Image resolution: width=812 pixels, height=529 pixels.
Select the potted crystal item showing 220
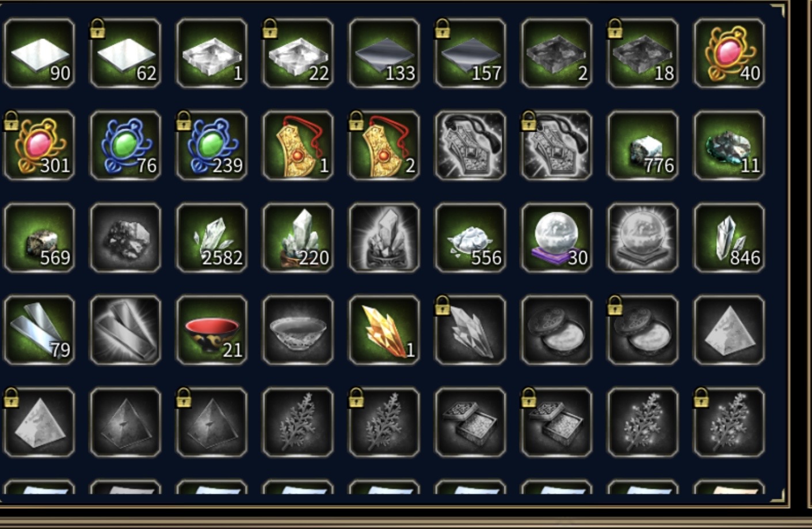coord(298,237)
